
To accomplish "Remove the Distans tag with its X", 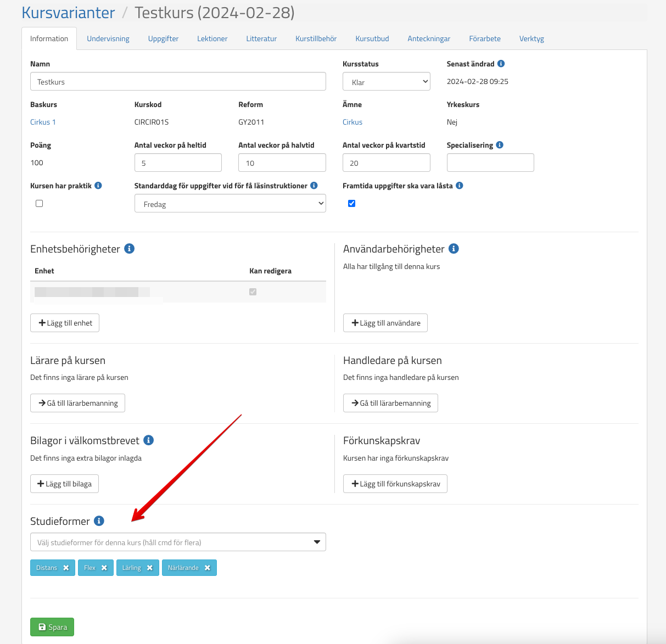I will pyautogui.click(x=66, y=568).
